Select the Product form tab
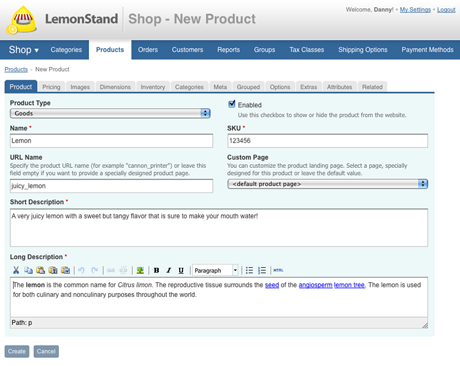The width and height of the screenshot is (460, 366). [21, 87]
